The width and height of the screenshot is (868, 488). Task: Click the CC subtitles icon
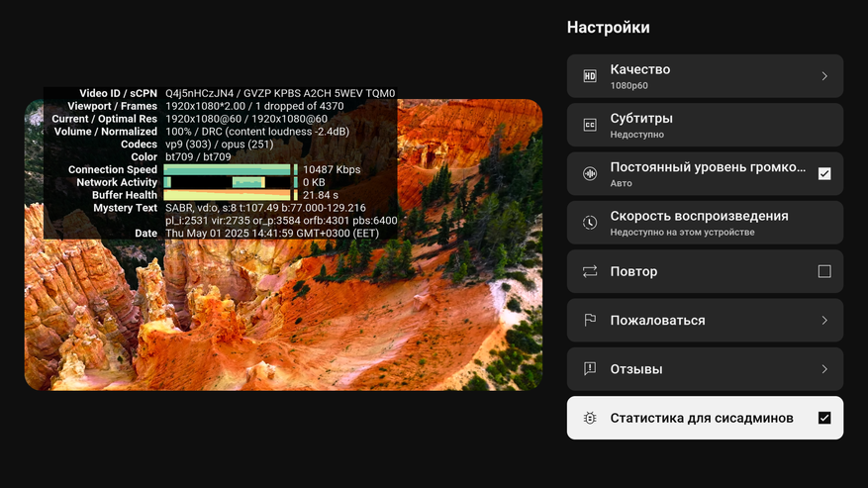coord(590,125)
